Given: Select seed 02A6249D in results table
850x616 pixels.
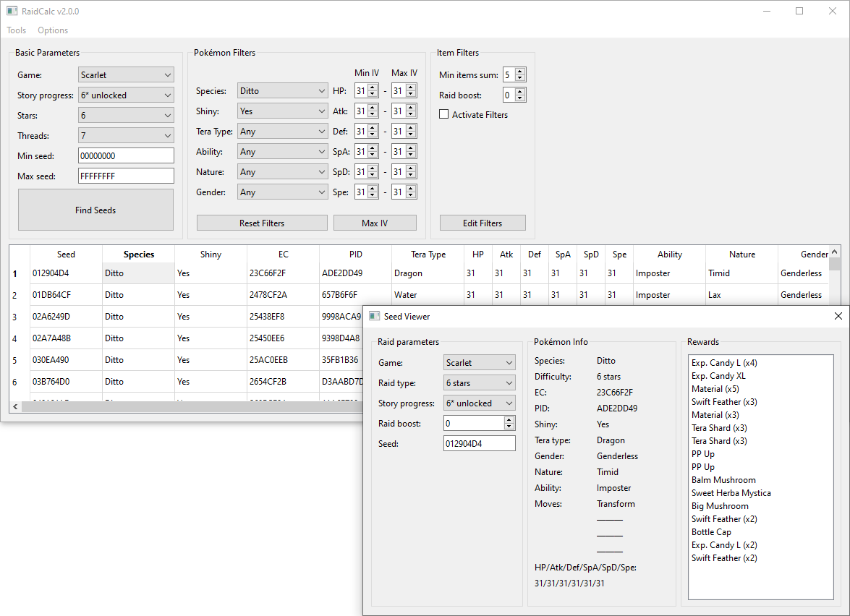Looking at the screenshot, I should 66,317.
